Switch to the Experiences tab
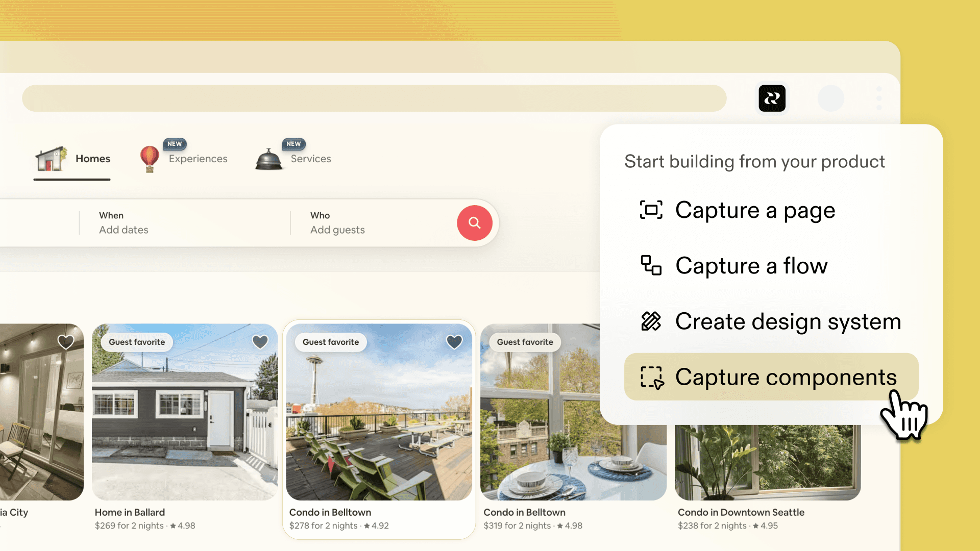980x551 pixels. [198, 159]
